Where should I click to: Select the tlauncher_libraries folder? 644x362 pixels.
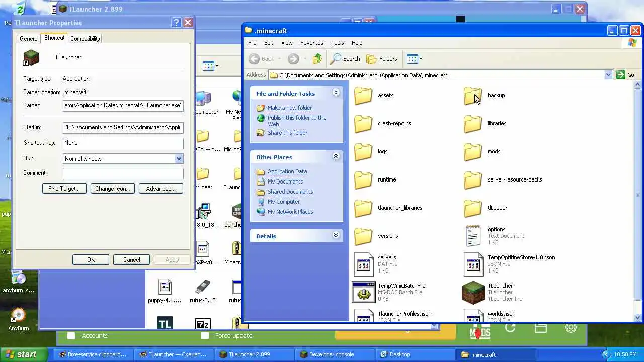pos(388,208)
